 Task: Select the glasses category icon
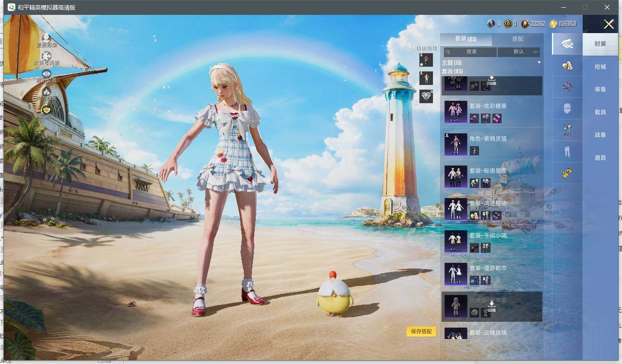(x=567, y=87)
